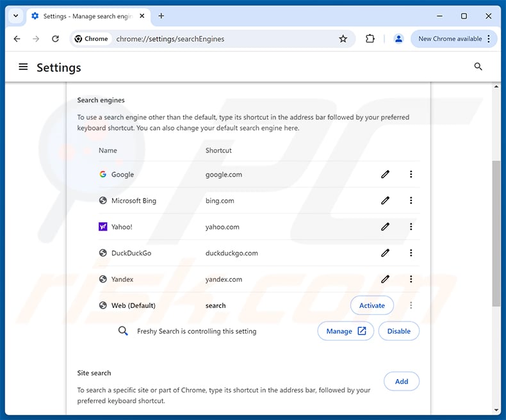Screen dimensions: 506x420
Task: Edit the Yahoo! search engine entry
Action: click(385, 227)
